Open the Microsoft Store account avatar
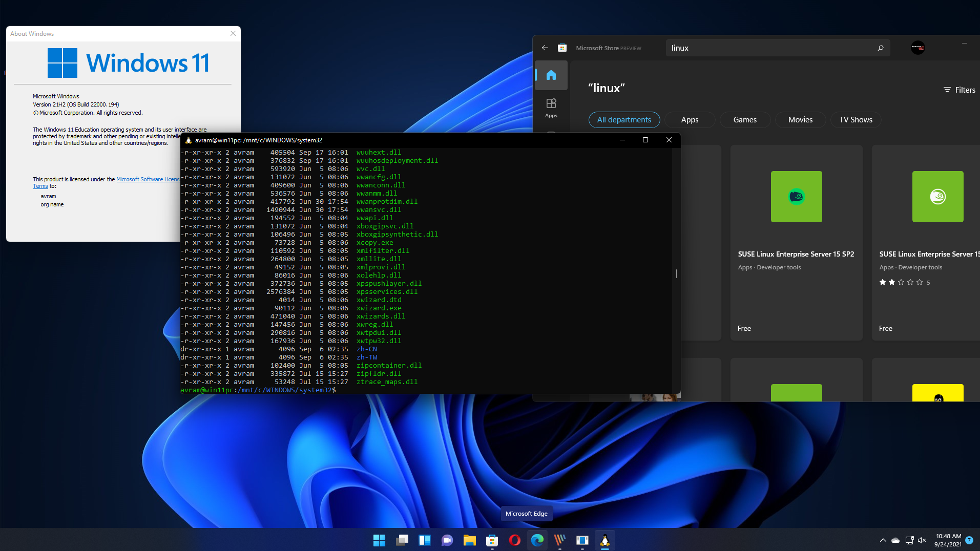 (917, 48)
